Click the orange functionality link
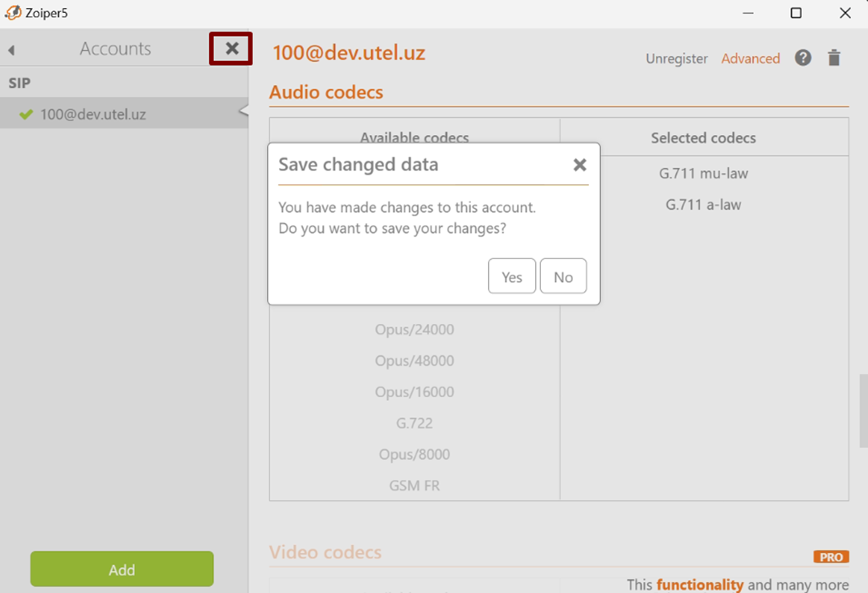 pyautogui.click(x=699, y=585)
